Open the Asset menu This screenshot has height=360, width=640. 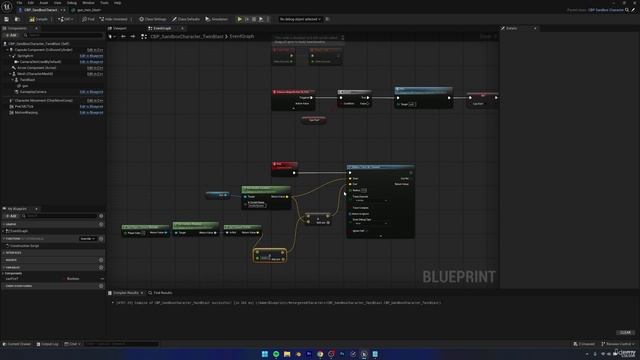click(x=44, y=3)
